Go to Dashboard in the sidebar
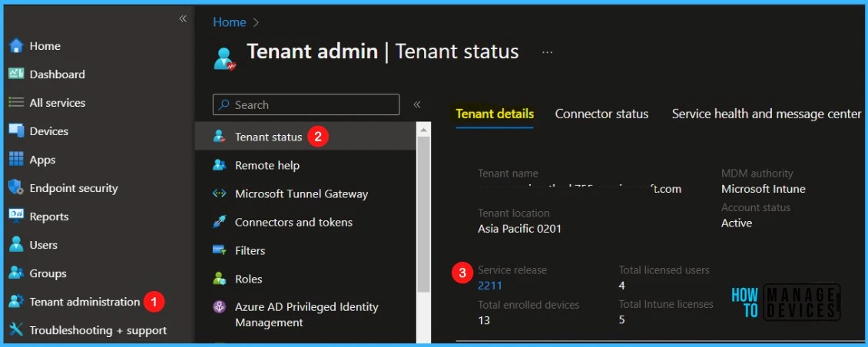The image size is (868, 347). tap(57, 74)
